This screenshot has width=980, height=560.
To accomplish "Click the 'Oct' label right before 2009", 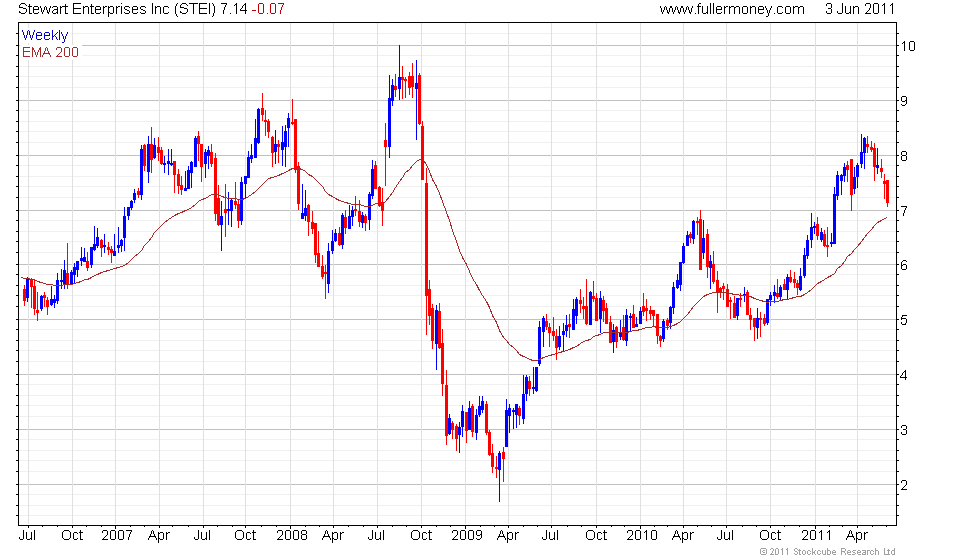I will (421, 536).
